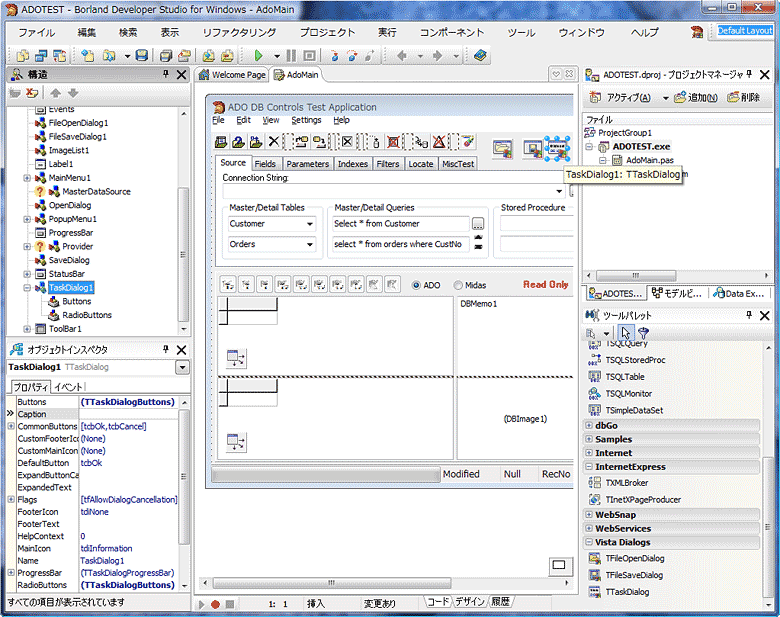Open the コンポーネント menu
780x617 pixels.
click(452, 33)
